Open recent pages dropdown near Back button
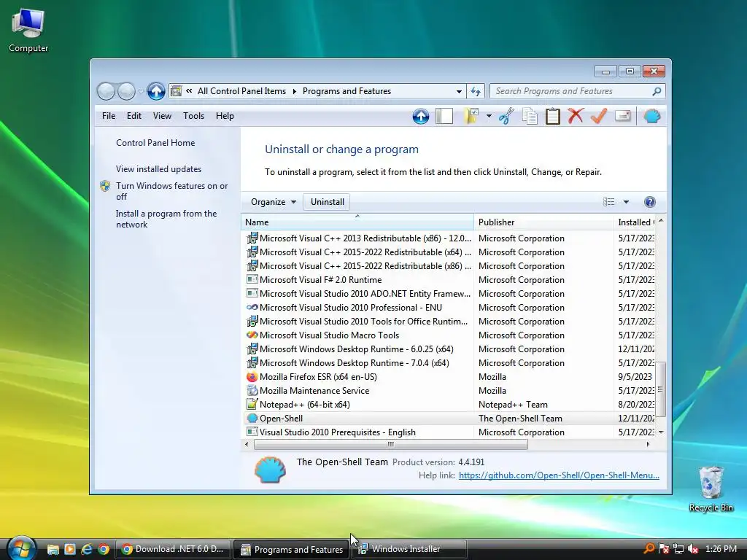The width and height of the screenshot is (747, 560). [141, 91]
